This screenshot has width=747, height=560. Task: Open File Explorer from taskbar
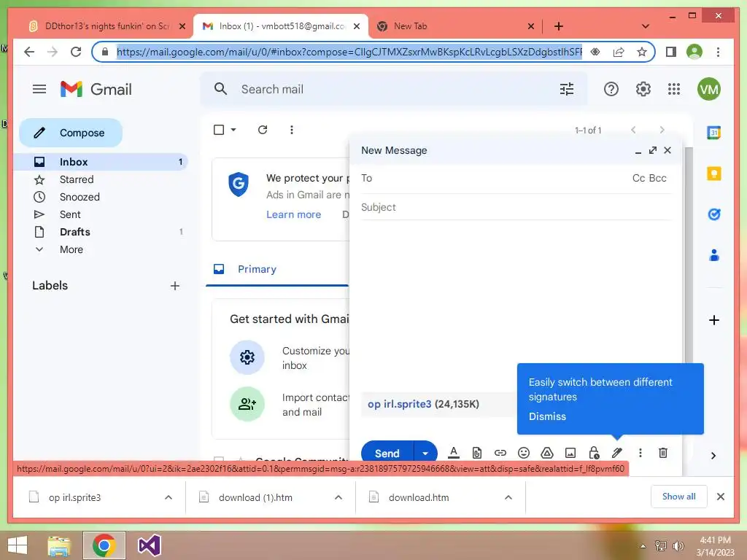click(60, 545)
